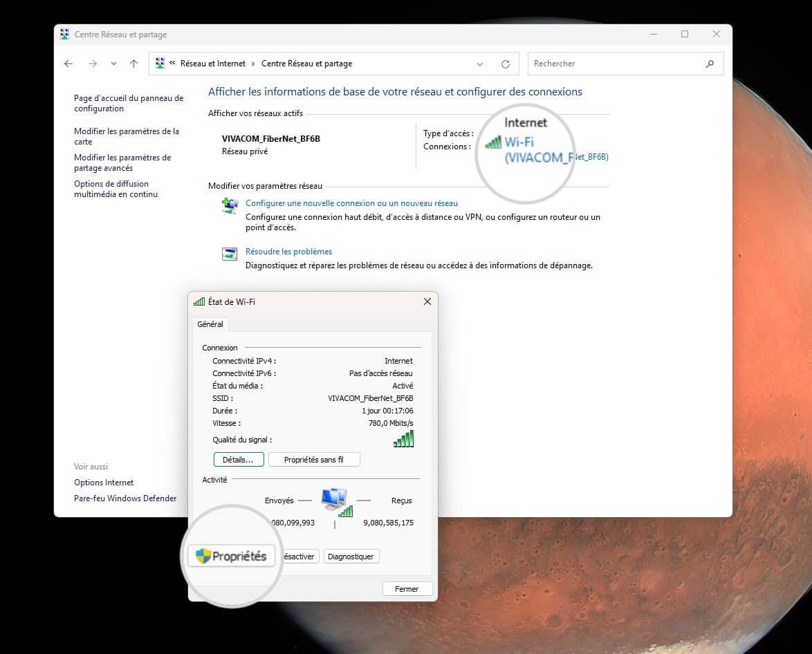Open 'Modifier les paramètres de la carte'
Viewport: 812px width, 654px height.
[127, 136]
